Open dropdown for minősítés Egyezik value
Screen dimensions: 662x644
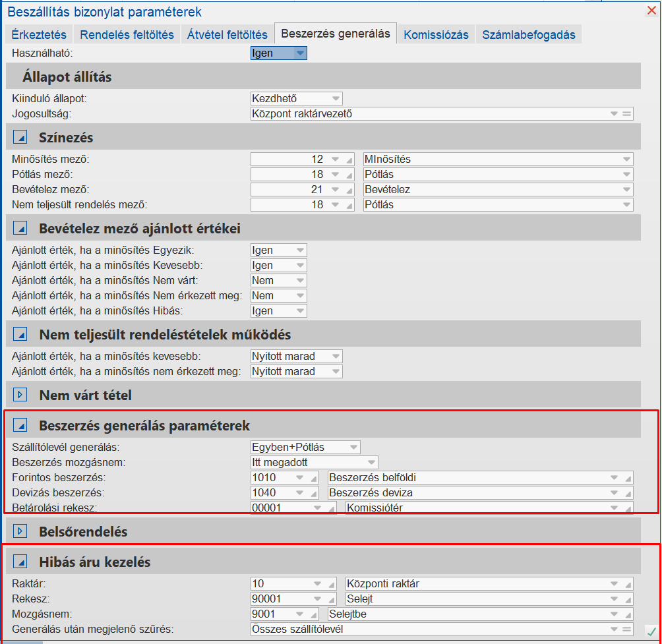300,250
